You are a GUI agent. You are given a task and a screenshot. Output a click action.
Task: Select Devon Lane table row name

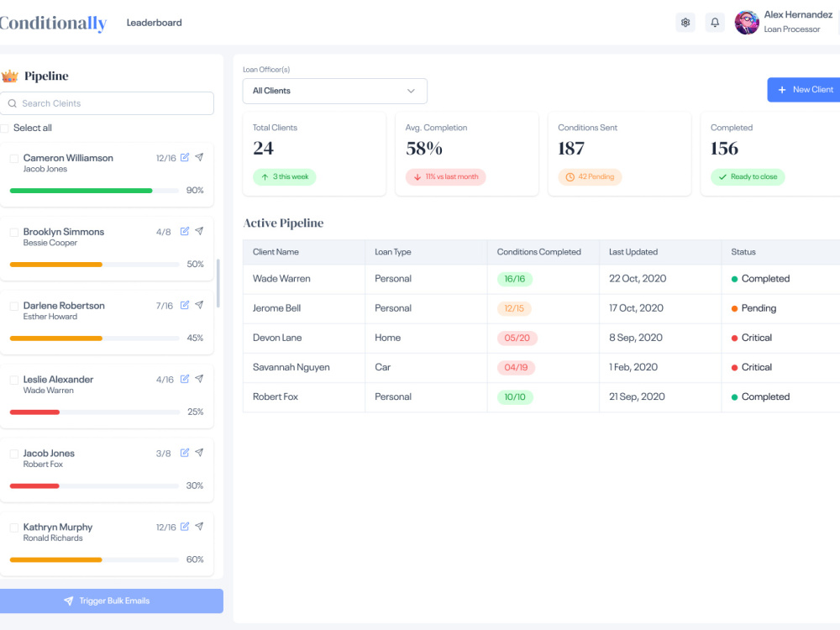(x=277, y=338)
